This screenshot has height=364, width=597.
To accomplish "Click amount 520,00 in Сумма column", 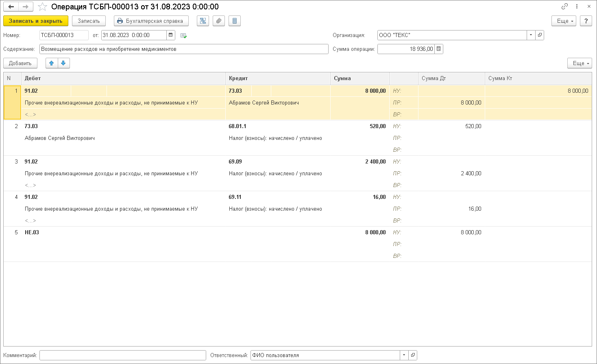I will point(377,126).
